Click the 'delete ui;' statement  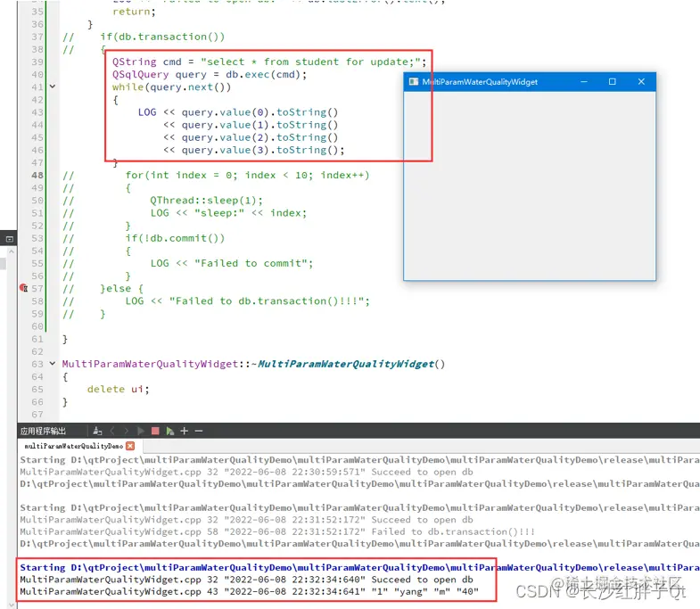119,390
